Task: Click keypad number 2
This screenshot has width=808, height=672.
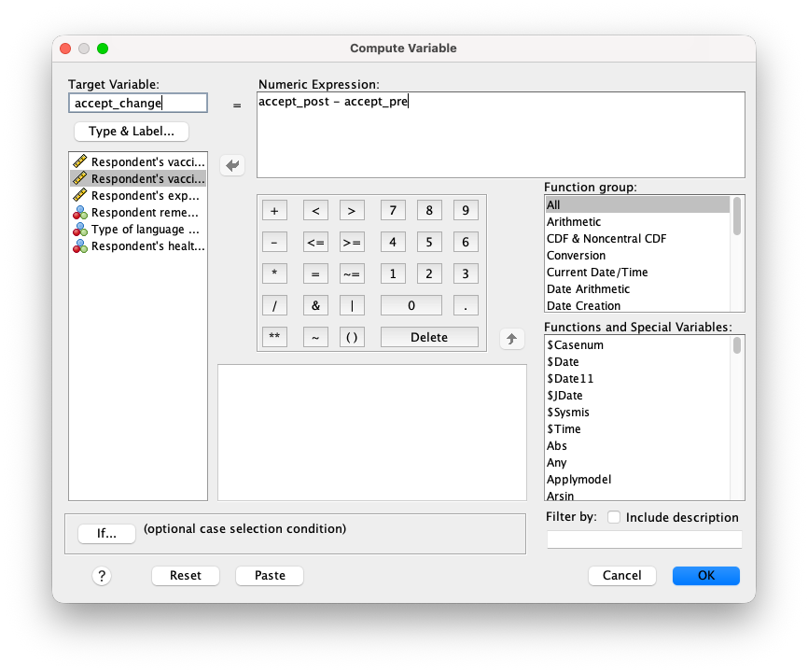Action: [429, 273]
